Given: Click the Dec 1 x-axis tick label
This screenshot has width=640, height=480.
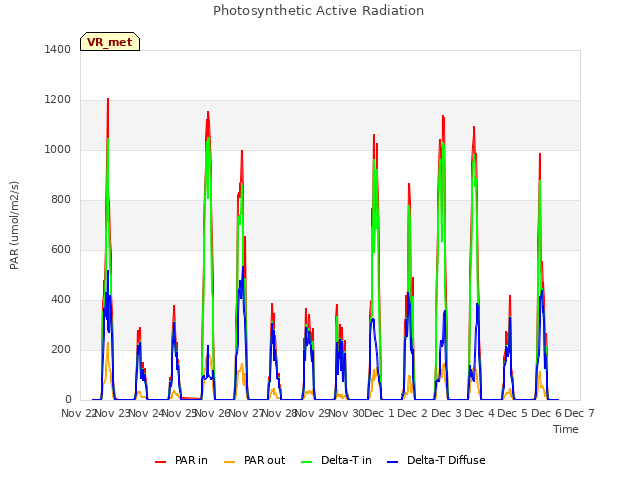Looking at the screenshot, I should (380, 413).
